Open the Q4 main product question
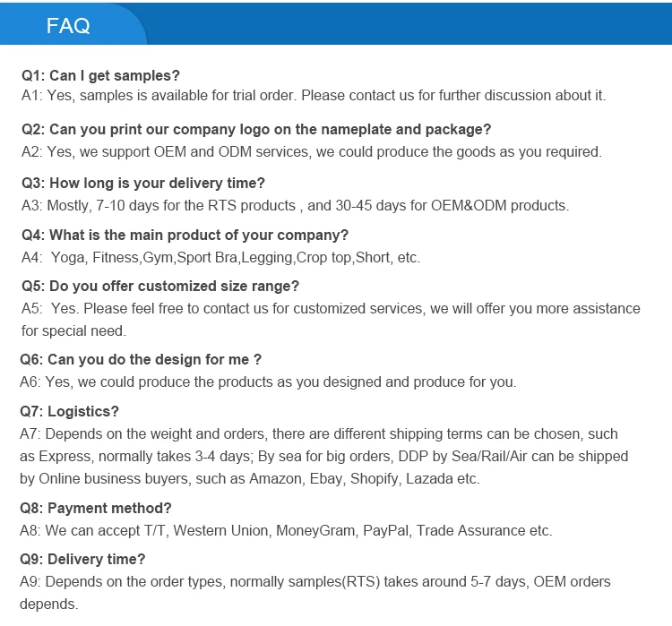This screenshot has height=626, width=672. coord(185,235)
